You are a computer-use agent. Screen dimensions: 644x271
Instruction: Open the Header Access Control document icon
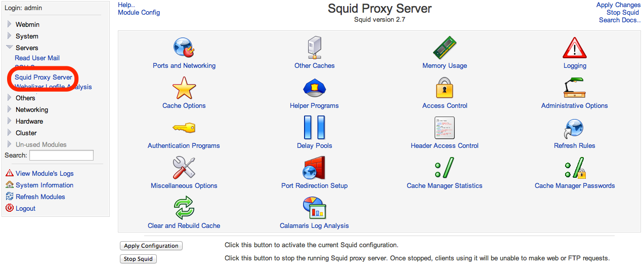[445, 128]
